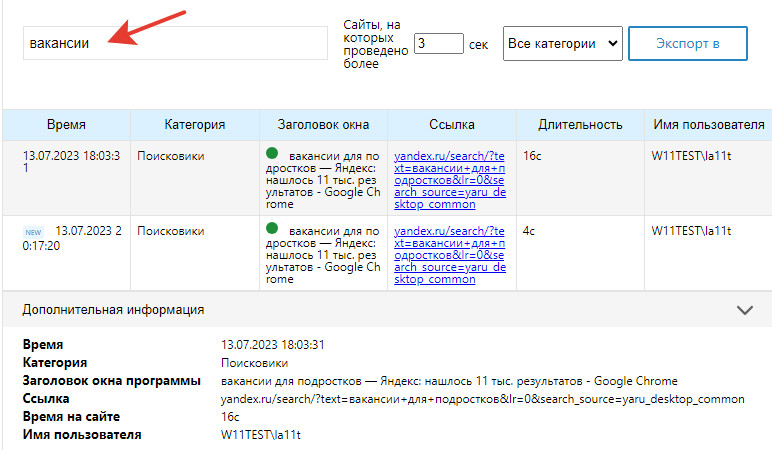
Task: Click the bold "Категория" label in the details panel
Action: point(55,363)
